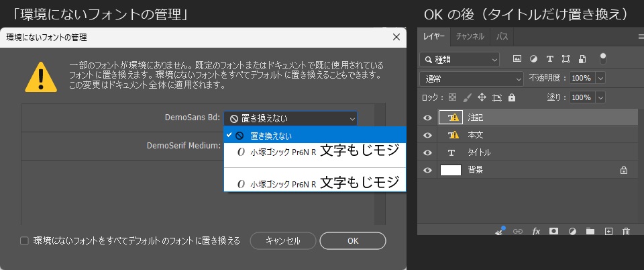Image resolution: width=644 pixels, height=270 pixels.
Task: Filter layers by smart objects icon
Action: click(x=582, y=58)
